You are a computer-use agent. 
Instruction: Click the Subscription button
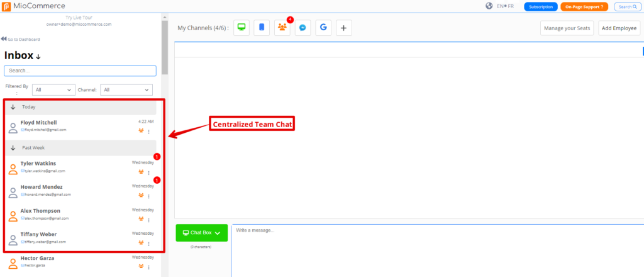[540, 6]
